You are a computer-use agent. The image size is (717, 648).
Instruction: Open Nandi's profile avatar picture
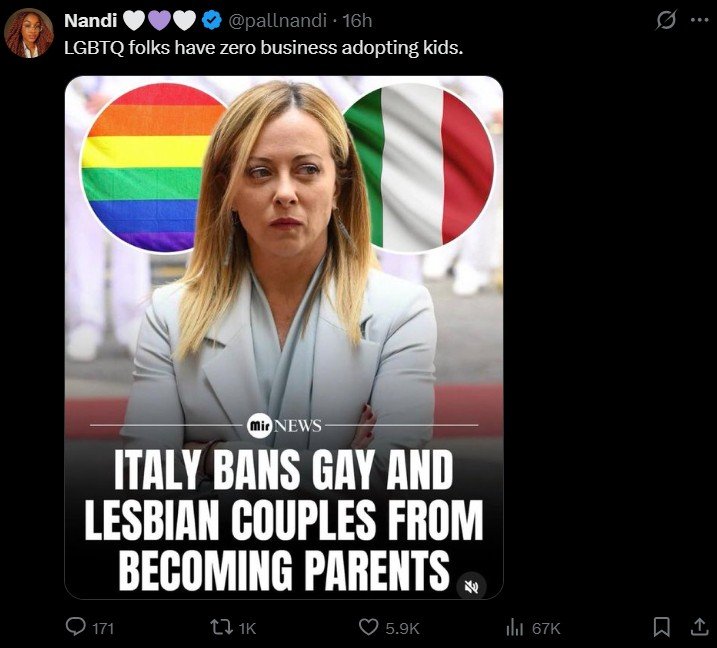click(x=29, y=33)
